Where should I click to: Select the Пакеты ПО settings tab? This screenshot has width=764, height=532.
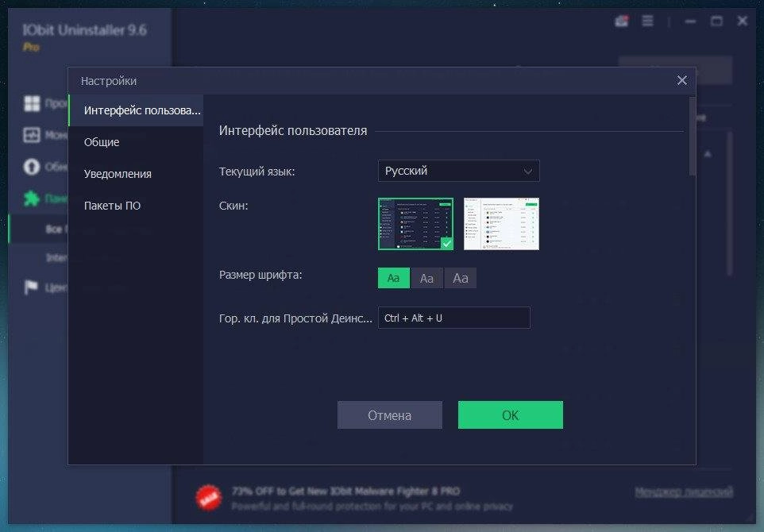tap(136, 206)
